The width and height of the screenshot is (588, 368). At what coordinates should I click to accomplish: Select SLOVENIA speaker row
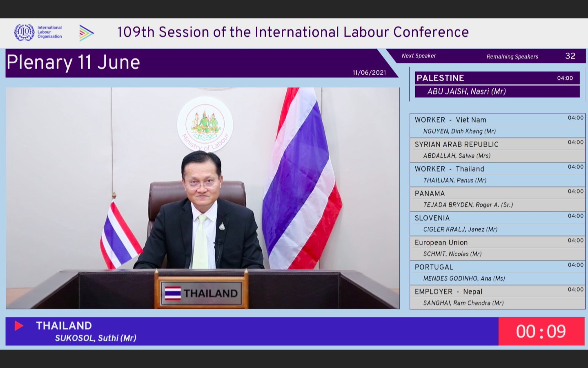[x=497, y=224]
